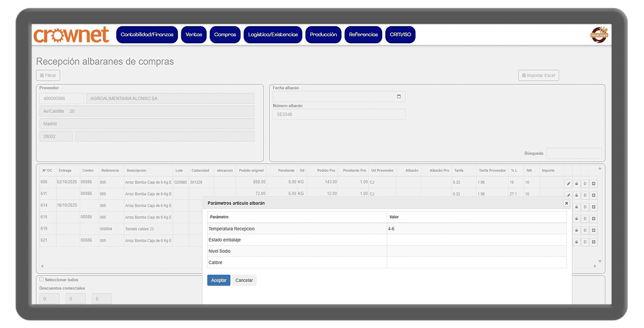Click the Cancelar button
The image size is (644, 328).
(x=244, y=280)
